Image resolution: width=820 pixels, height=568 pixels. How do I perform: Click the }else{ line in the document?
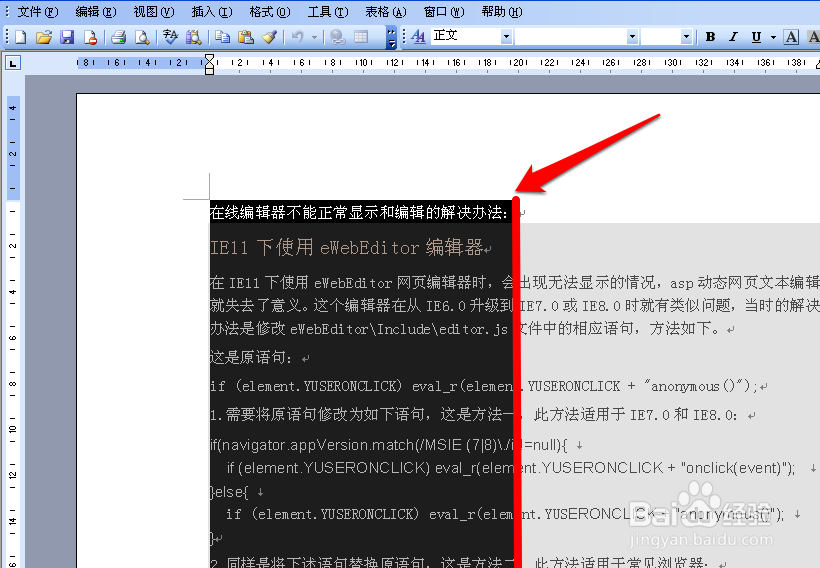click(x=230, y=492)
